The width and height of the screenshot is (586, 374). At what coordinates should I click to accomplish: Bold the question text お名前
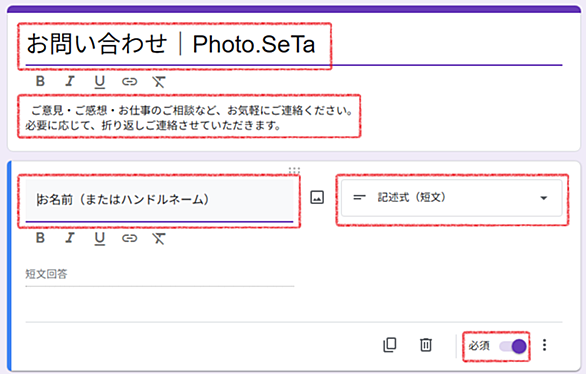pyautogui.click(x=40, y=238)
